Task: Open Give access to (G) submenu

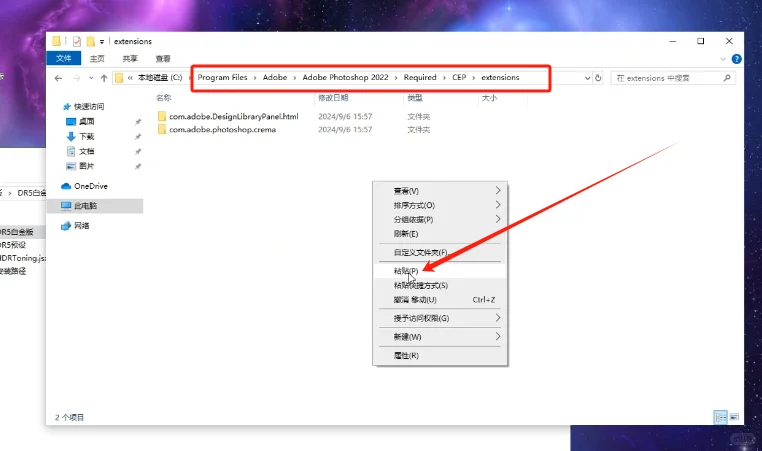Action: (440, 318)
